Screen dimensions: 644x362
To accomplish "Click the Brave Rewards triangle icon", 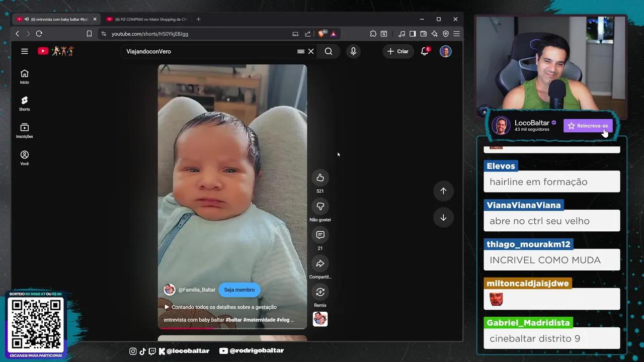I will [333, 34].
